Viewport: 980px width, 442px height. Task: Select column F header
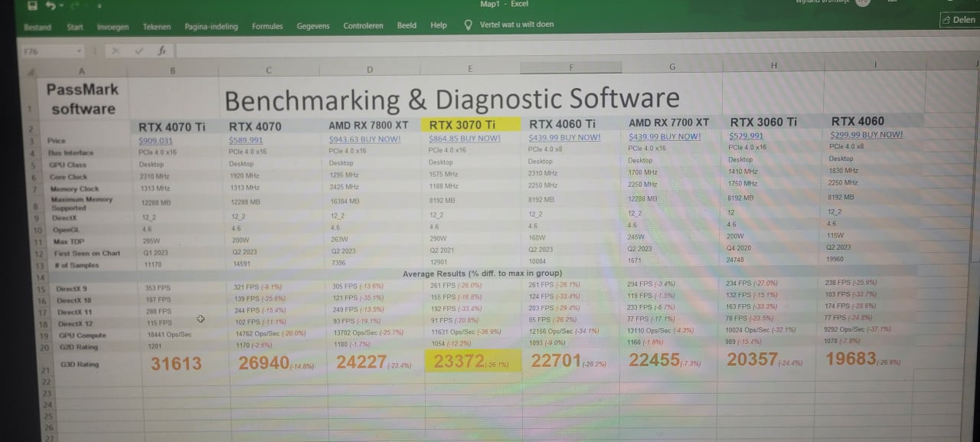tap(571, 67)
